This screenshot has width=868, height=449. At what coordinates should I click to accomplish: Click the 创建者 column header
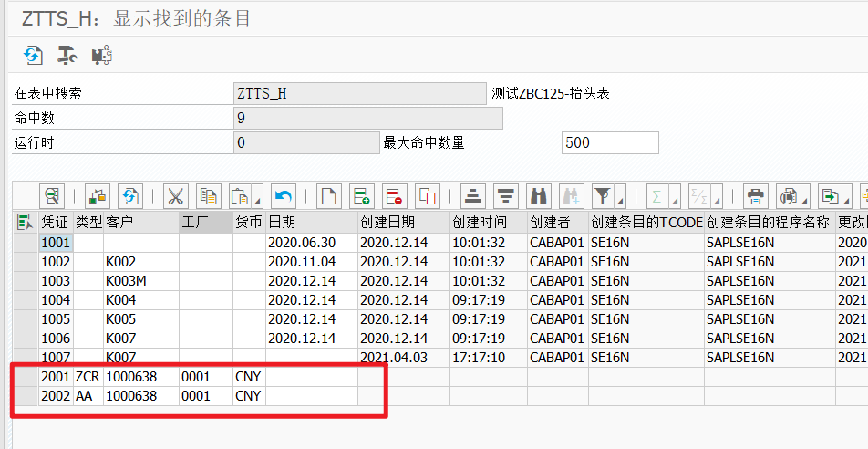tap(557, 223)
